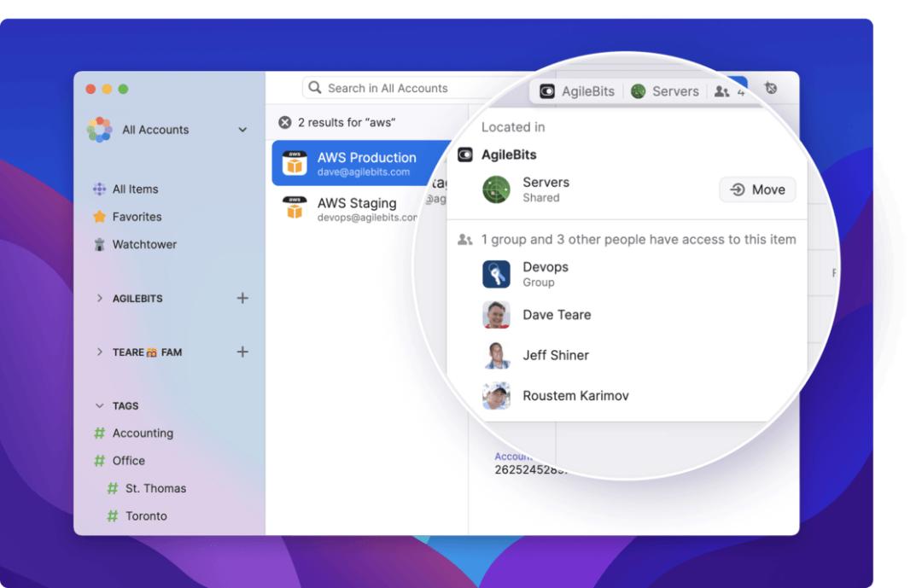Click Dave Teare's avatar photo
922x588 pixels.
click(x=496, y=315)
